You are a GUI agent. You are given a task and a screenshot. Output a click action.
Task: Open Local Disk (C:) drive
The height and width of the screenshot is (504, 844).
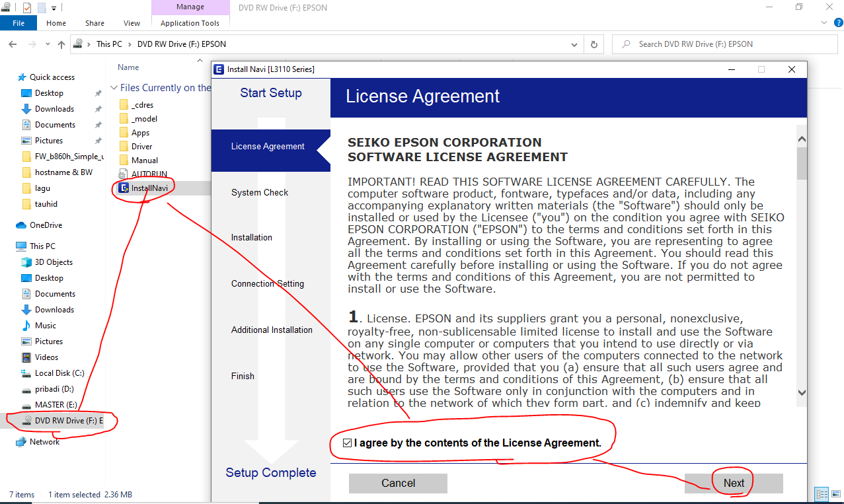pos(59,373)
